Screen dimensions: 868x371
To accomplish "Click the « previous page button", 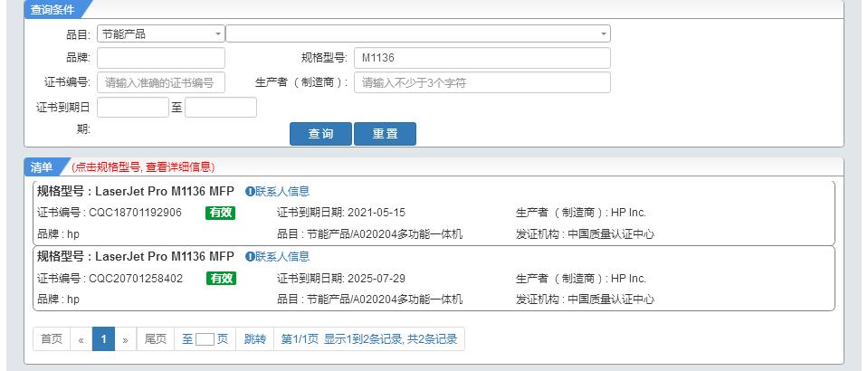I will click(81, 339).
